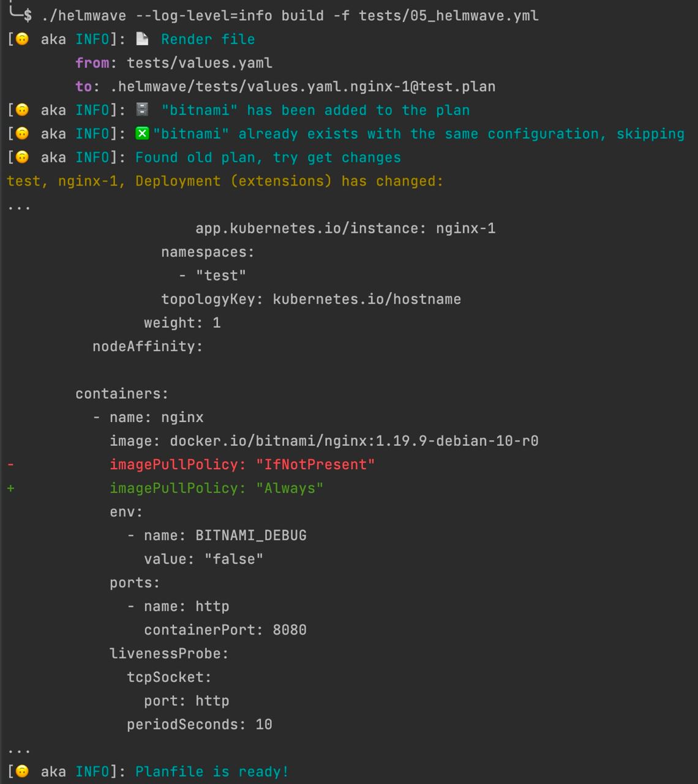Click the emoji on the already exists line
The height and width of the screenshot is (784, 698).
click(22, 134)
